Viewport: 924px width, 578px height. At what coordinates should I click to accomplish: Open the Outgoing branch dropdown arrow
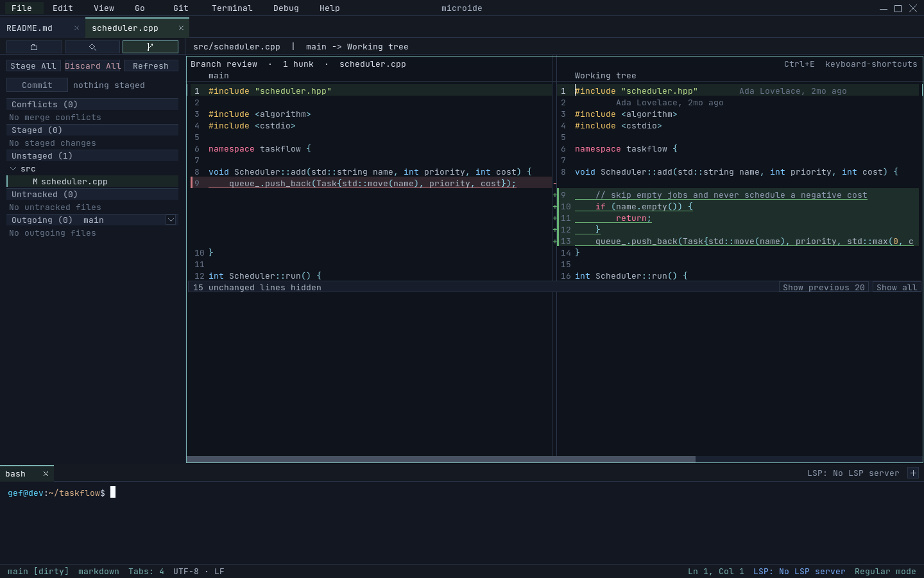[x=171, y=220]
